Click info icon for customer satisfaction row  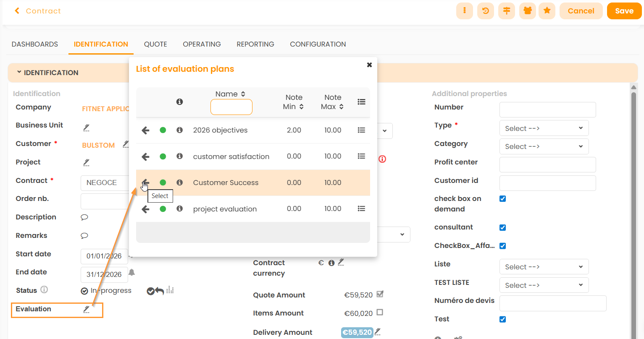(179, 156)
